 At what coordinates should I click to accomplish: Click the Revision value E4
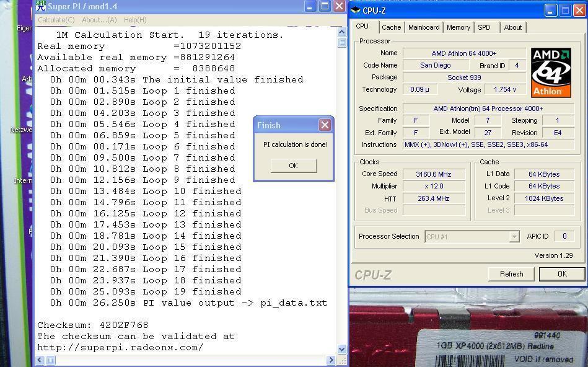558,133
